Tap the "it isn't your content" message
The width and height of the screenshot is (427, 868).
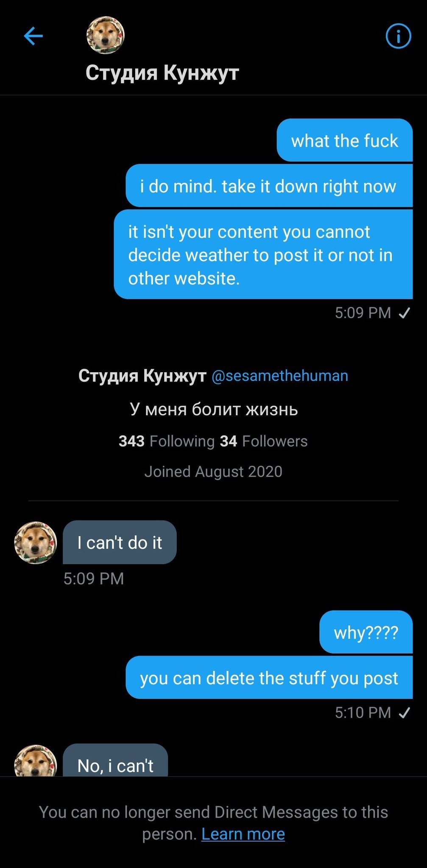coord(263,255)
